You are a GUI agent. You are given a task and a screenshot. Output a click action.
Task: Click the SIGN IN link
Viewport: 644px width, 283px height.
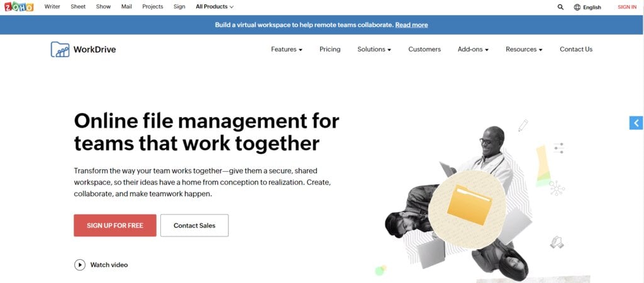tap(627, 7)
